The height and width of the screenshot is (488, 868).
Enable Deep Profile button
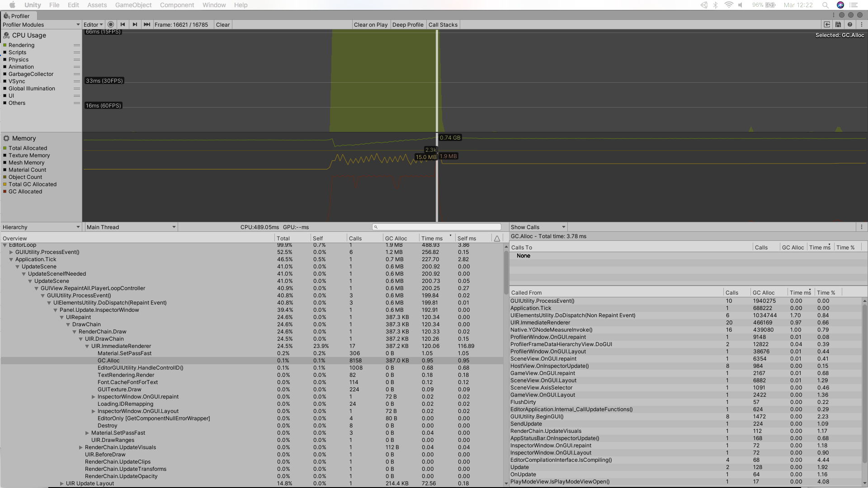pos(408,24)
